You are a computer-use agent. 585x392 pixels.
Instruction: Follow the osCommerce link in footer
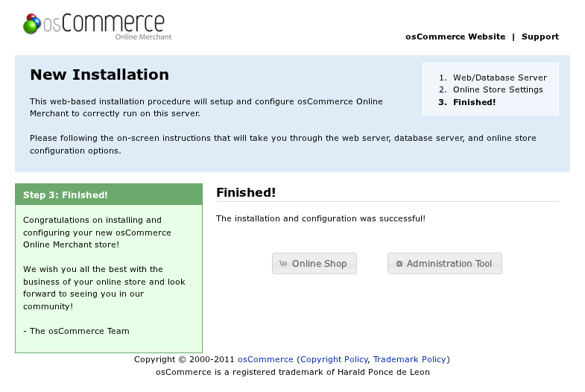(x=265, y=359)
